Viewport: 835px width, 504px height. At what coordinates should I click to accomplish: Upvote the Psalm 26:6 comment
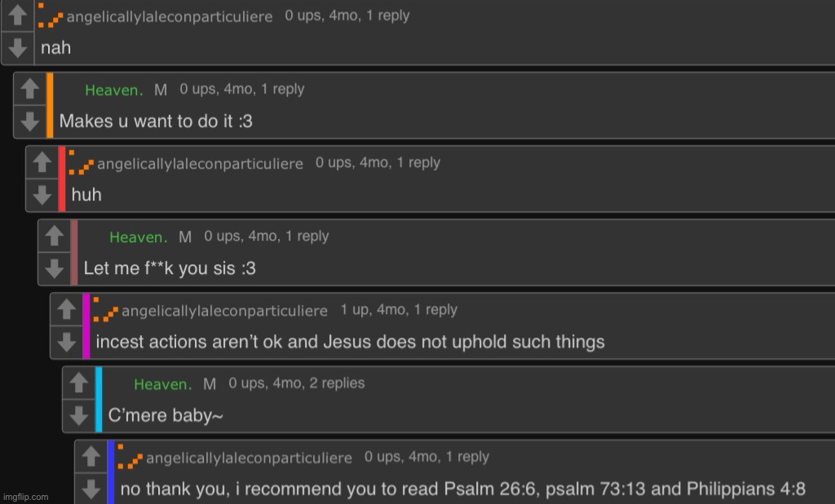[91, 456]
